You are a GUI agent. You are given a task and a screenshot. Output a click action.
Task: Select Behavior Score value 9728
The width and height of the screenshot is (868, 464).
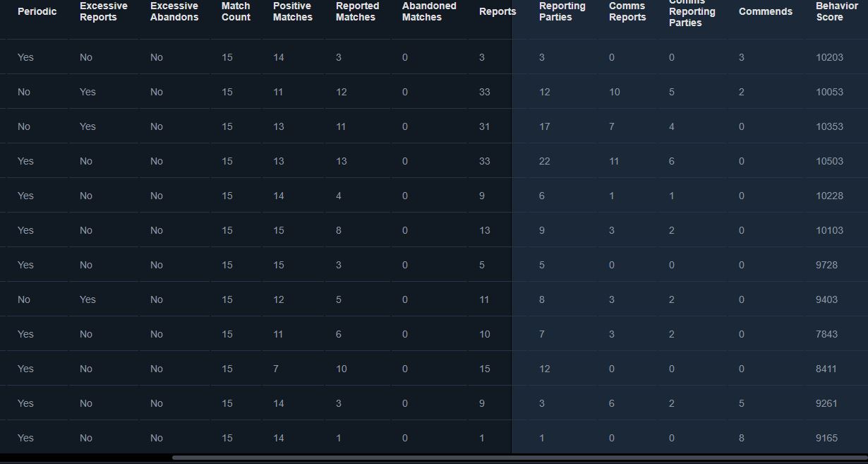tap(826, 265)
